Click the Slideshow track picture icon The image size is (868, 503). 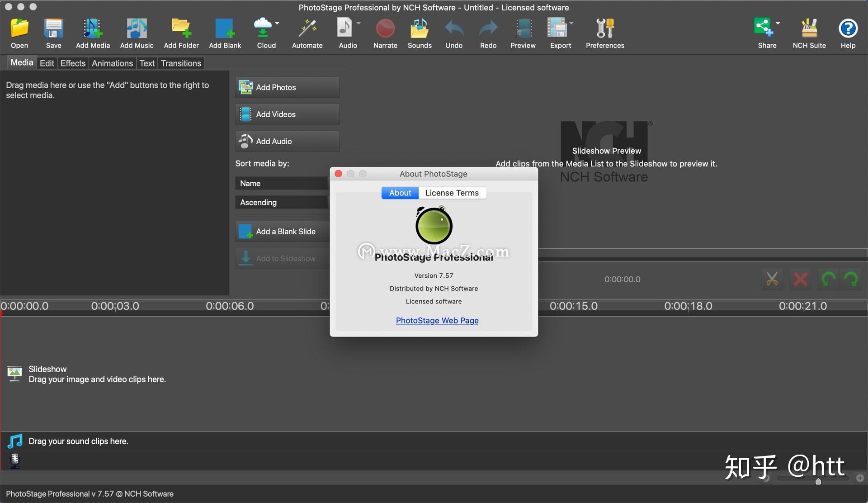tap(14, 374)
